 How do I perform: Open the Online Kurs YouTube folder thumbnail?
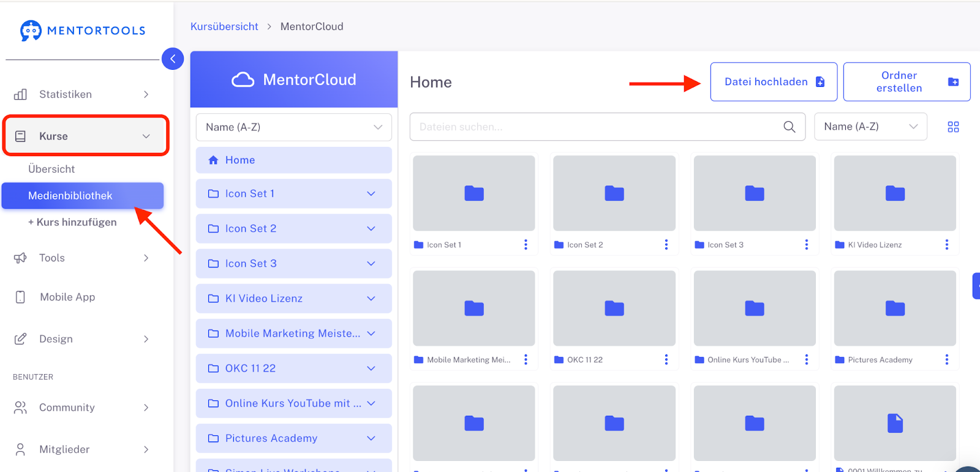(755, 308)
